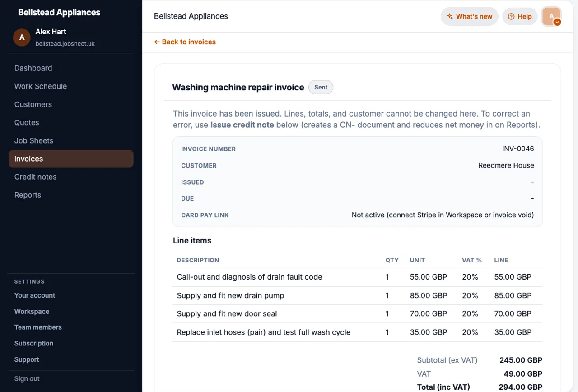Click the bellstead.jobsheet.uk domain text
The image size is (578, 392).
(65, 44)
